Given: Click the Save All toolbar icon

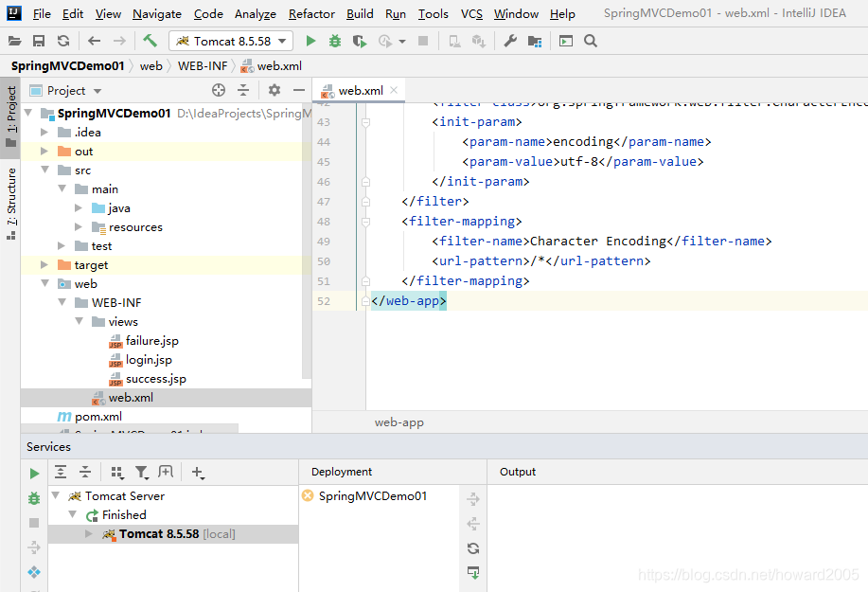Looking at the screenshot, I should point(39,41).
